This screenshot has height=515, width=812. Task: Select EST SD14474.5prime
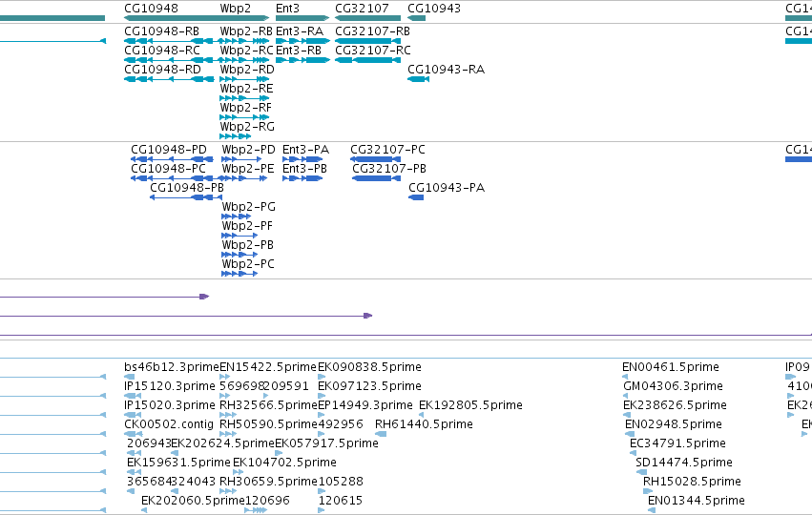[x=684, y=463]
